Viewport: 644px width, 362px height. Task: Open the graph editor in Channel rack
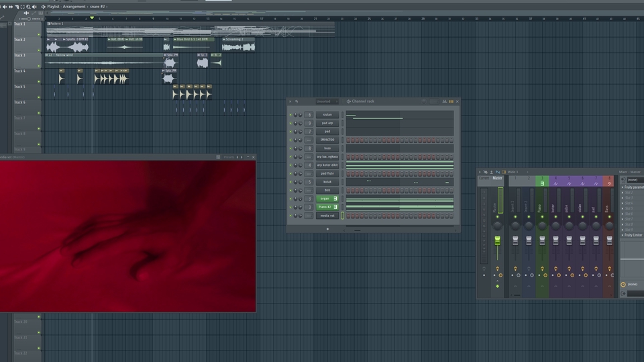(444, 101)
